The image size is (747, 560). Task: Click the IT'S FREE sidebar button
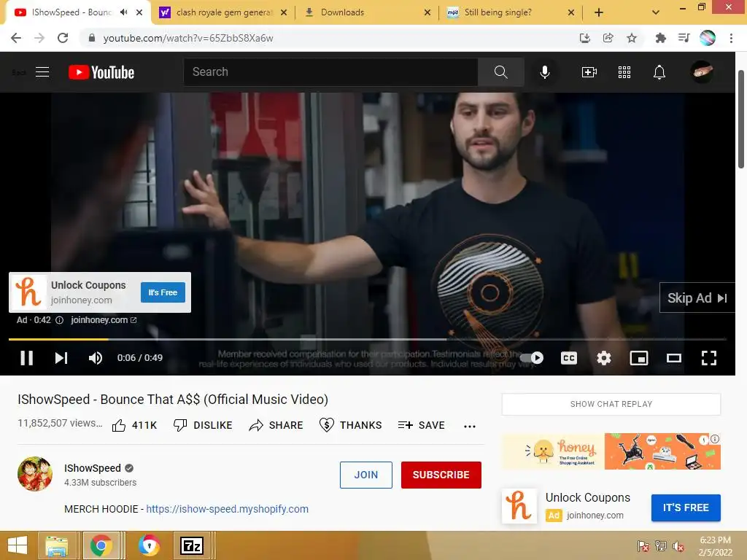click(x=686, y=507)
